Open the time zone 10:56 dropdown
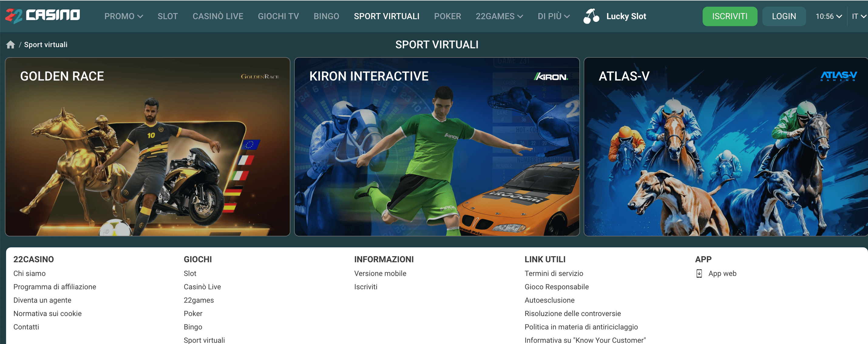The width and height of the screenshot is (868, 344). [x=828, y=16]
